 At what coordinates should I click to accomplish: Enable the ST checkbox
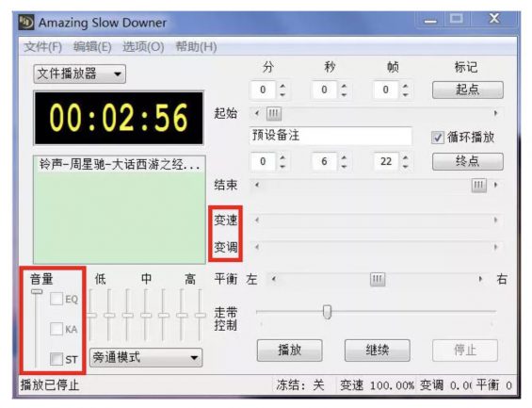tap(56, 359)
